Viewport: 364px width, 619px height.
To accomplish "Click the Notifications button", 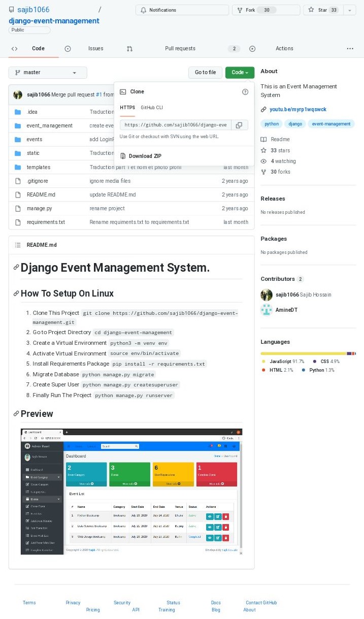I will click(182, 10).
